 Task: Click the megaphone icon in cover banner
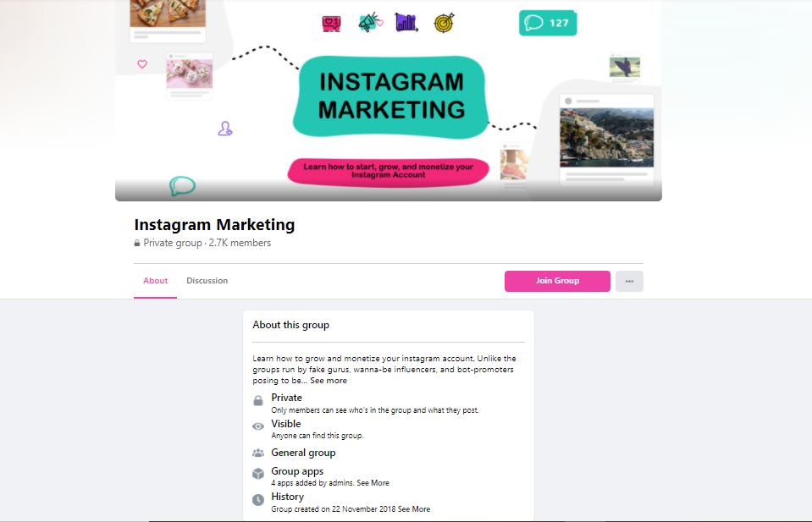(x=370, y=23)
